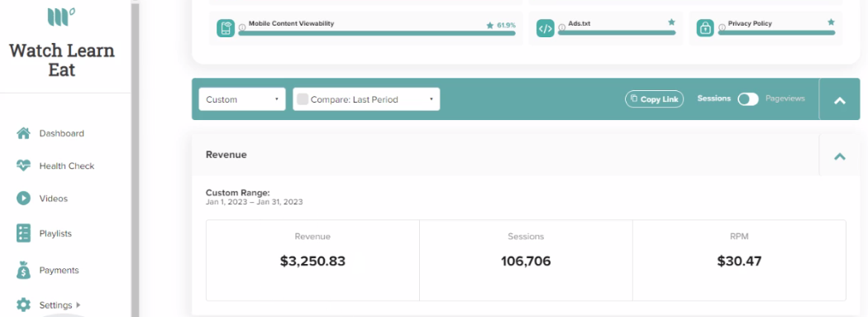
Task: Click the Dashboard home icon
Action: click(x=23, y=133)
